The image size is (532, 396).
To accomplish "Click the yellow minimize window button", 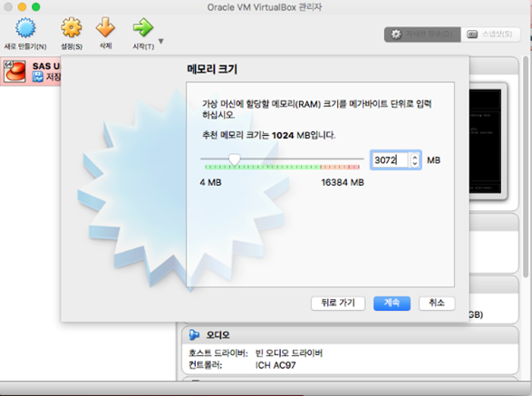I will (x=22, y=6).
